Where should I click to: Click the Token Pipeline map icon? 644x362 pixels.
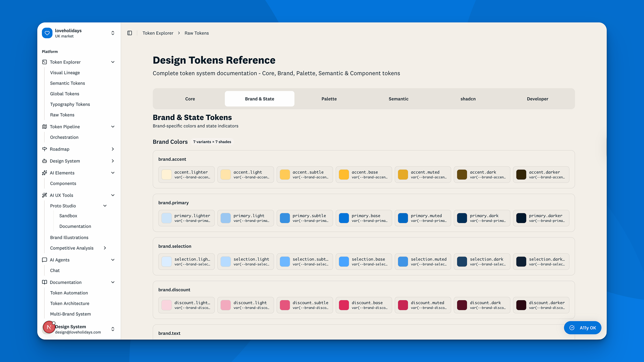tap(45, 127)
